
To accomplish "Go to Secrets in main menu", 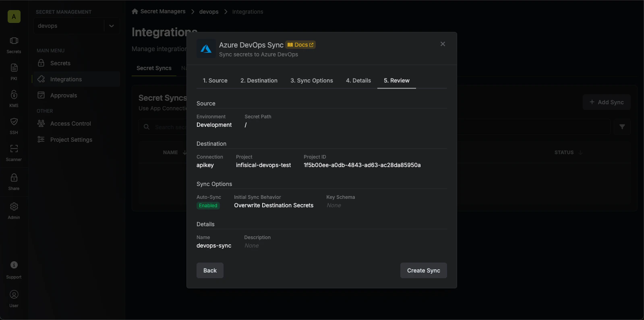I will pyautogui.click(x=76, y=63).
